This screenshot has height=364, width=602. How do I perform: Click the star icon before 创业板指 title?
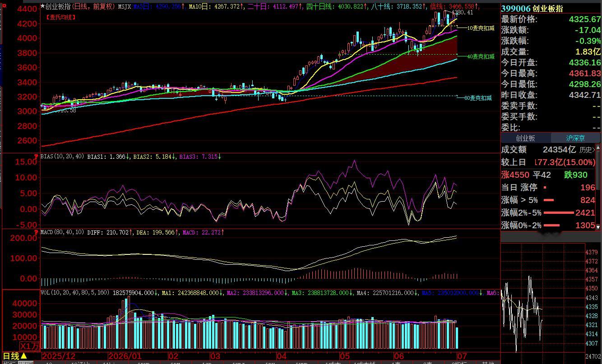[43, 7]
